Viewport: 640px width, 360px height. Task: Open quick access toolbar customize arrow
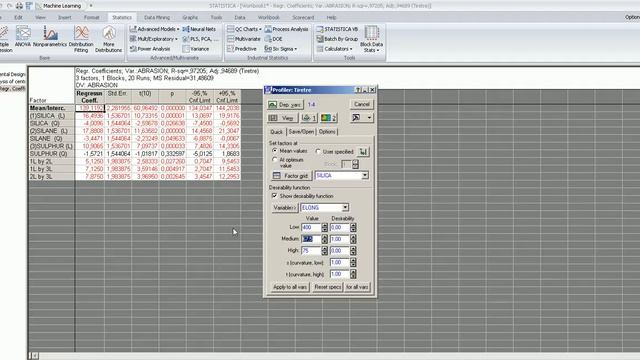91,6
